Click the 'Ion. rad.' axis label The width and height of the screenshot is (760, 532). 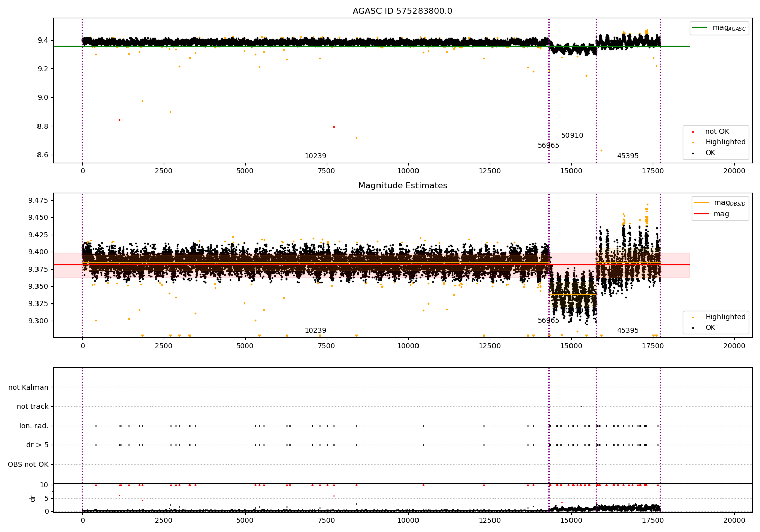tap(34, 426)
